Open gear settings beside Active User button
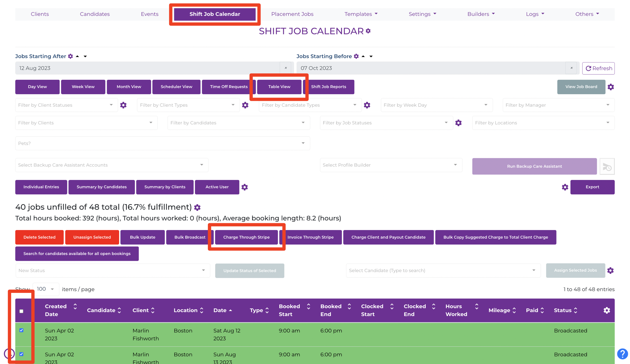Image resolution: width=630 pixels, height=364 pixels. coord(245,187)
